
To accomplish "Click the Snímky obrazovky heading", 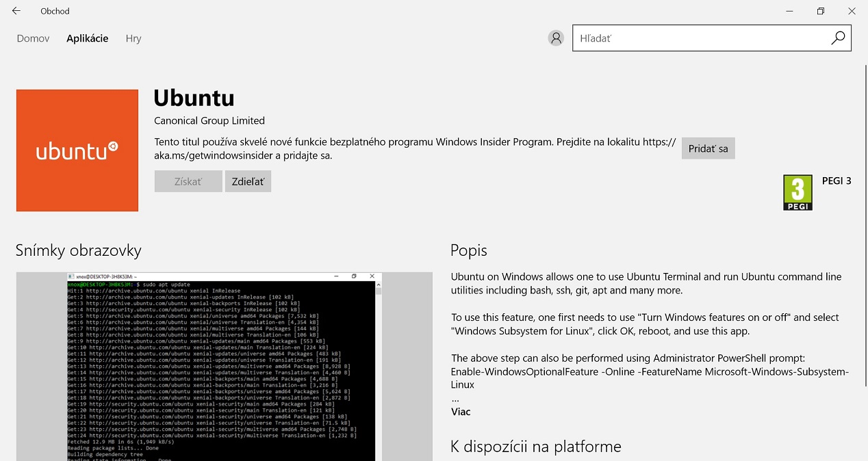I will 79,250.
